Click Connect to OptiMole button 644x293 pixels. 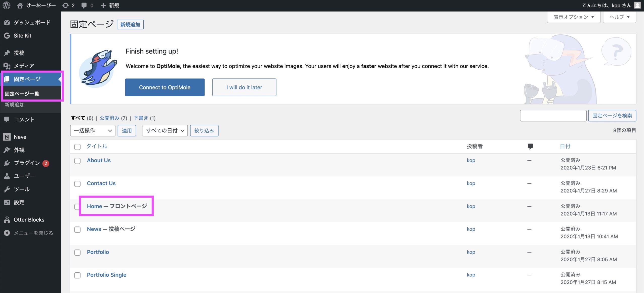[x=165, y=87]
